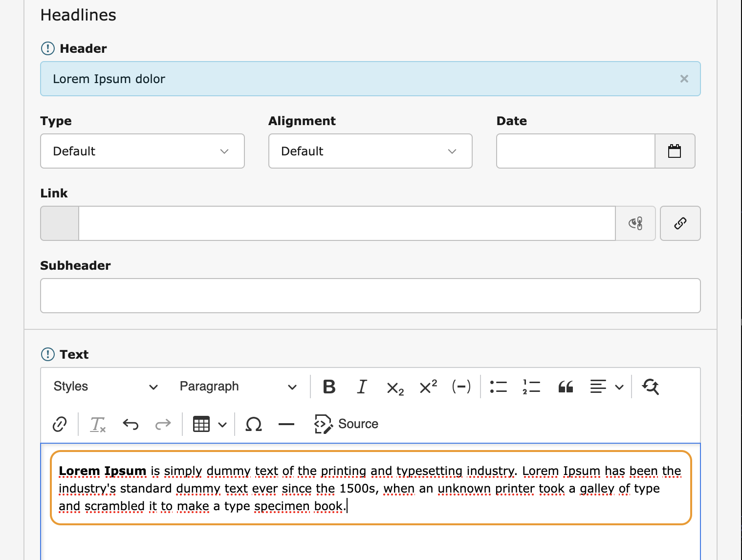The width and height of the screenshot is (742, 560).
Task: Toggle the link field display mode
Action: click(x=635, y=223)
